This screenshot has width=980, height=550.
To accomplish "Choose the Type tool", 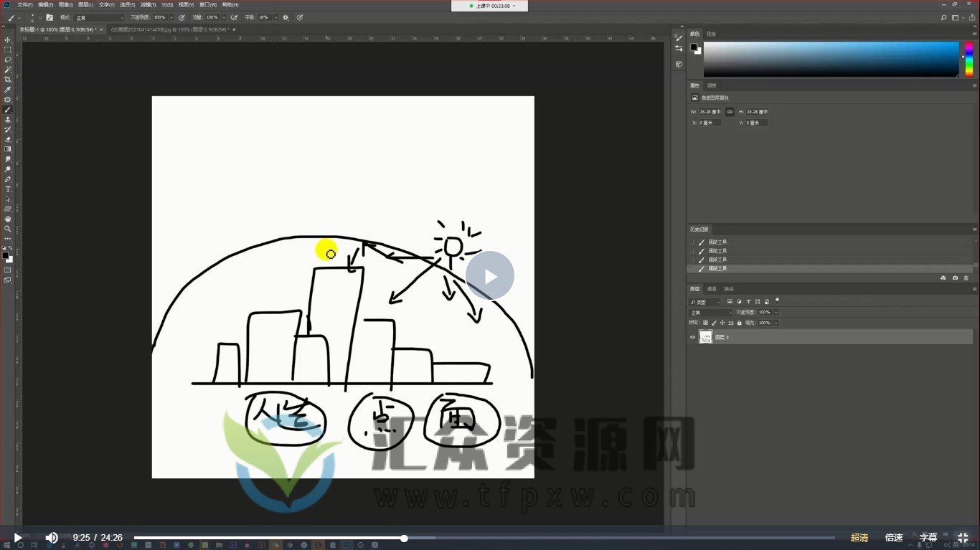I will pyautogui.click(x=8, y=189).
